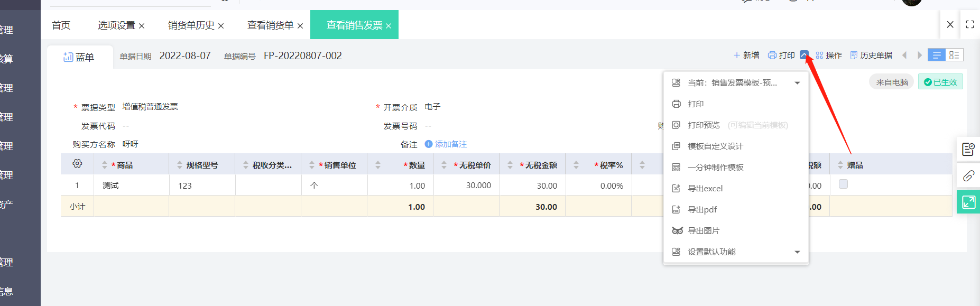
Task: Expand the 设置默认功能 submenu
Action: pyautogui.click(x=797, y=252)
